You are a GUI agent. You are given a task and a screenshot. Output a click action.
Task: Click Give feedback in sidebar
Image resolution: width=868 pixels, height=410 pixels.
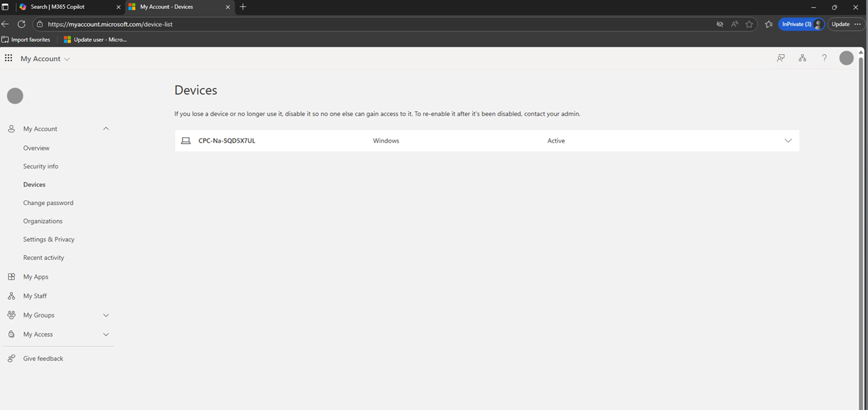[x=43, y=359]
